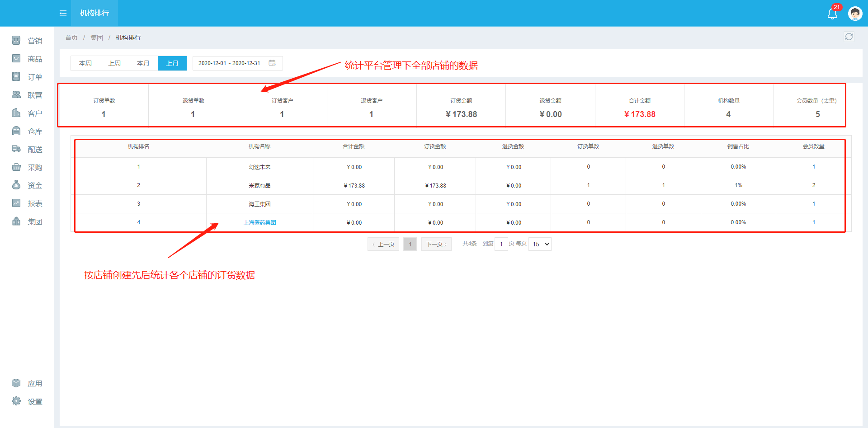Viewport: 868px width, 428px height.
Task: Select the 本周 time range option
Action: (85, 63)
